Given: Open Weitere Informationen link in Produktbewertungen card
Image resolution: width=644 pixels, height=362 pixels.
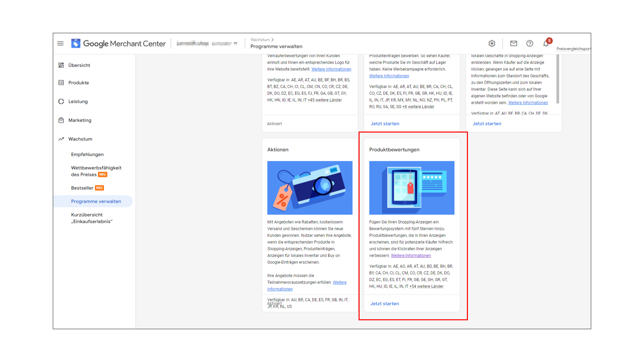Looking at the screenshot, I should pyautogui.click(x=411, y=256).
